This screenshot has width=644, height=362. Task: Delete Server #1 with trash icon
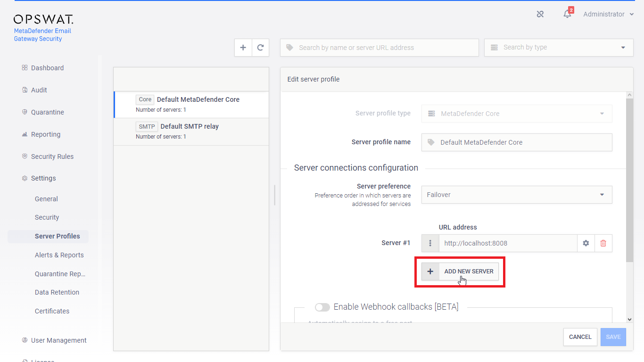603,243
